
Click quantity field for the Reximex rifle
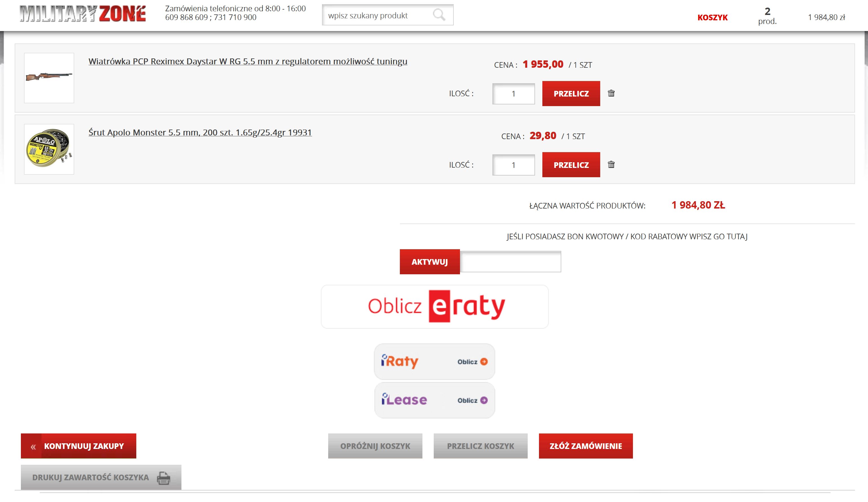513,94
